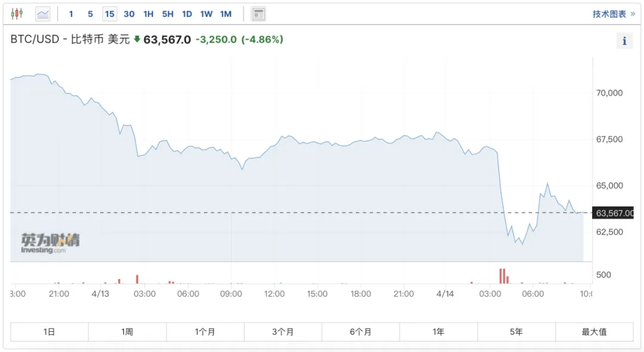
Task: Click the 63,567.00 current price marker
Action: (x=613, y=213)
